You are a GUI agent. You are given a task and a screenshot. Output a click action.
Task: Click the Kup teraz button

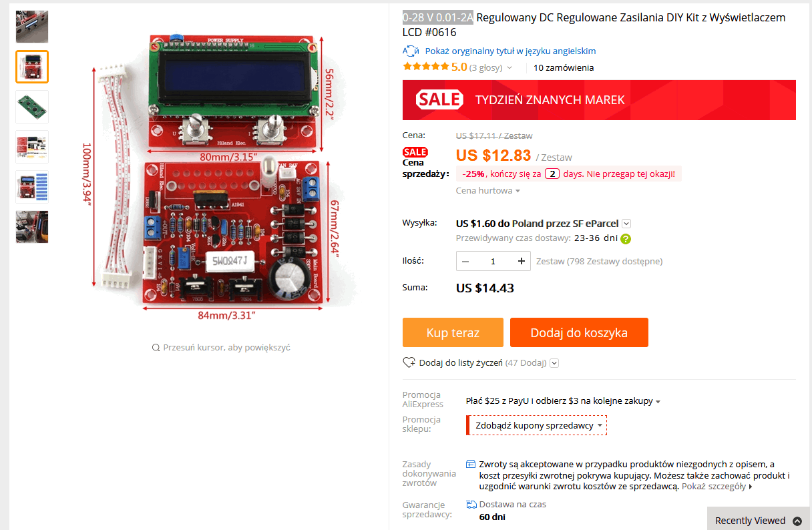[x=453, y=332]
